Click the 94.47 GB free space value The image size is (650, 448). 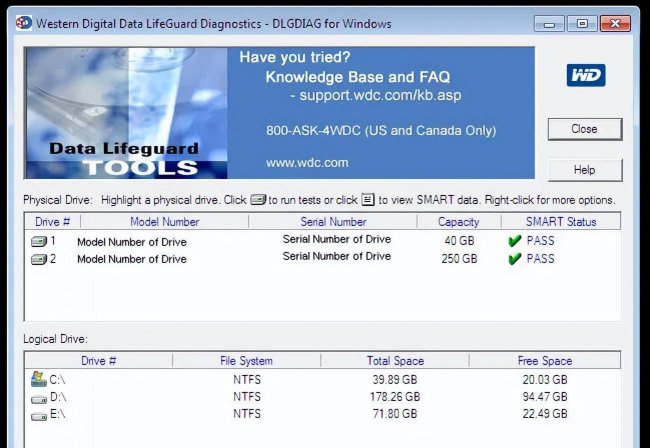[545, 397]
